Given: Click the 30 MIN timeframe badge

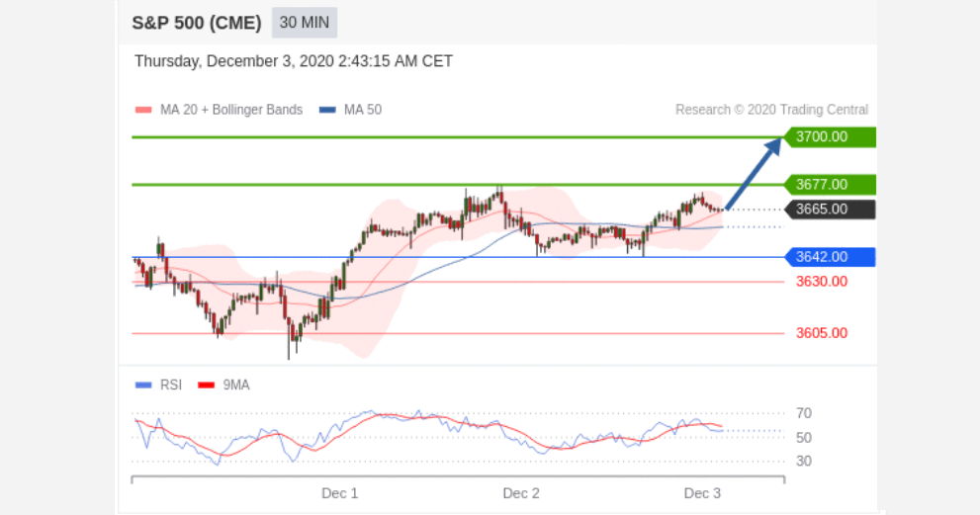Looking at the screenshot, I should (305, 23).
